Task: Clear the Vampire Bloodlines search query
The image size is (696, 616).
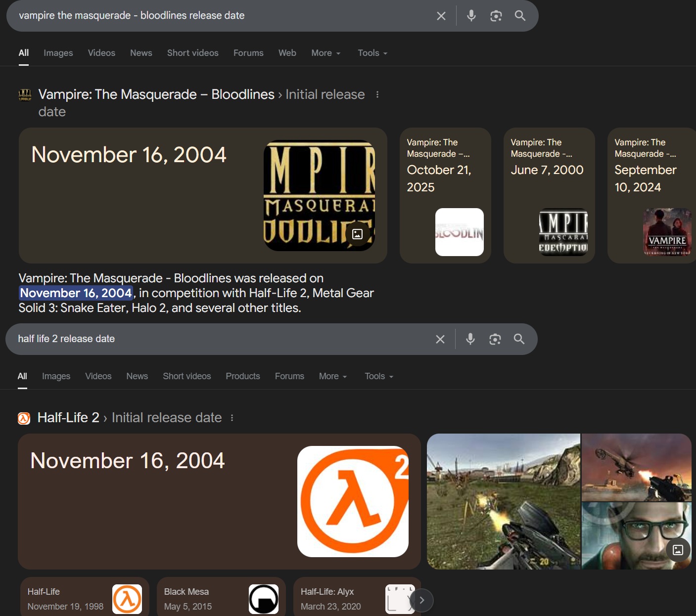Action: point(441,16)
